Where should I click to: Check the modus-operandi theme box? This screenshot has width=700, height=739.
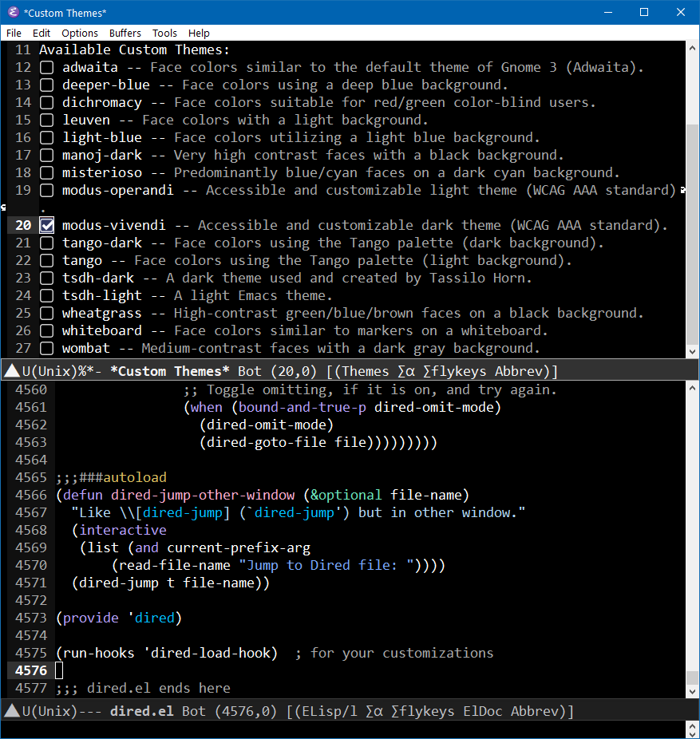[x=46, y=191]
